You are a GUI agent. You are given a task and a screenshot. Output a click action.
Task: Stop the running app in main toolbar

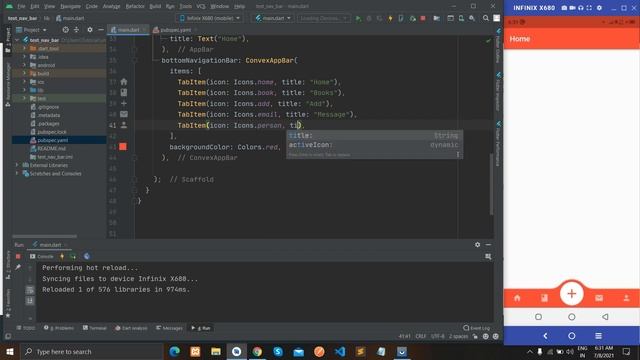tap(423, 18)
